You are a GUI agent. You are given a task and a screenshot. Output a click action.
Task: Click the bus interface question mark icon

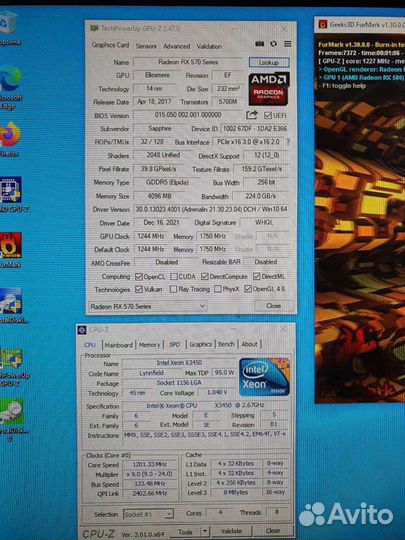click(288, 142)
